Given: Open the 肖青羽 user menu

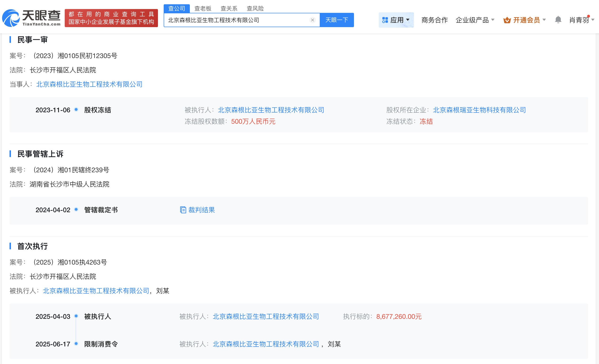Looking at the screenshot, I should click(x=582, y=20).
